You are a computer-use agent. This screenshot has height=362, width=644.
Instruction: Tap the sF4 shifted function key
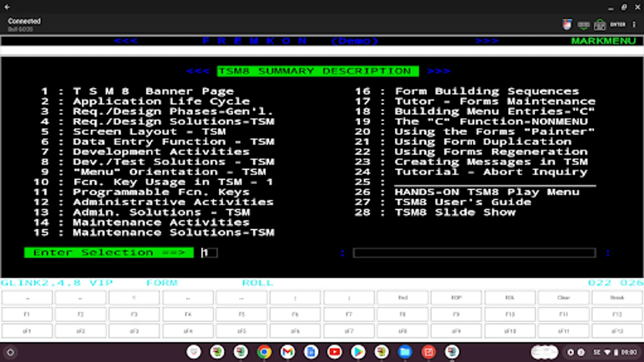click(x=188, y=331)
